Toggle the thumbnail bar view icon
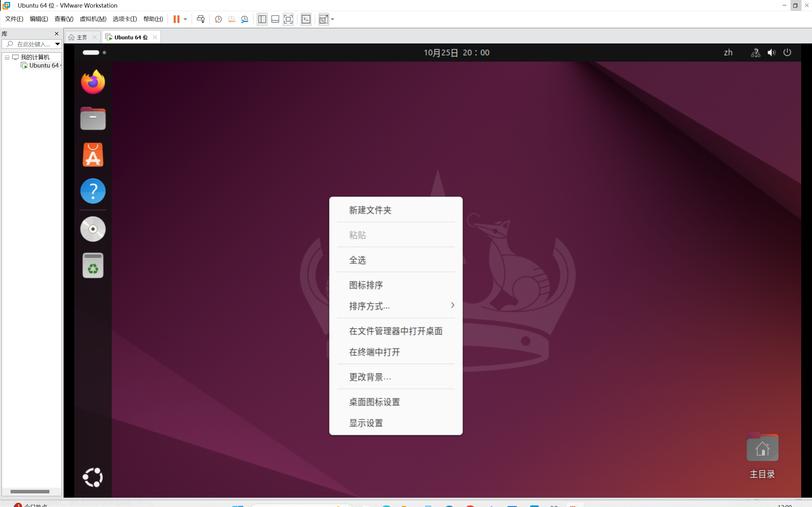812x507 pixels. point(275,19)
